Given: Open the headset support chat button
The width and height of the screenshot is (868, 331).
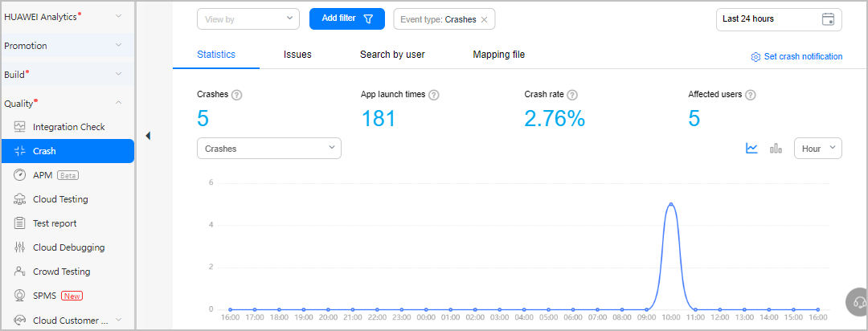Looking at the screenshot, I should click(x=858, y=301).
